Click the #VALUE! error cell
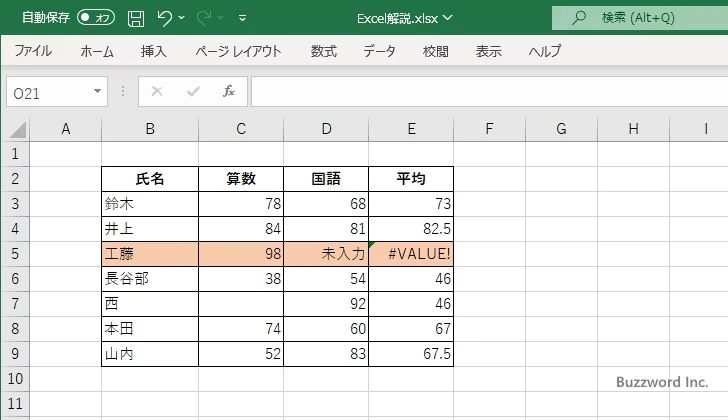This screenshot has width=728, height=420. 411,254
